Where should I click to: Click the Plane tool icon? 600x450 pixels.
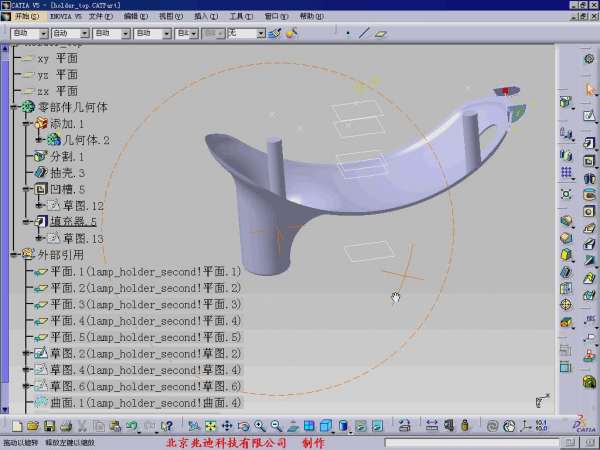click(380, 34)
